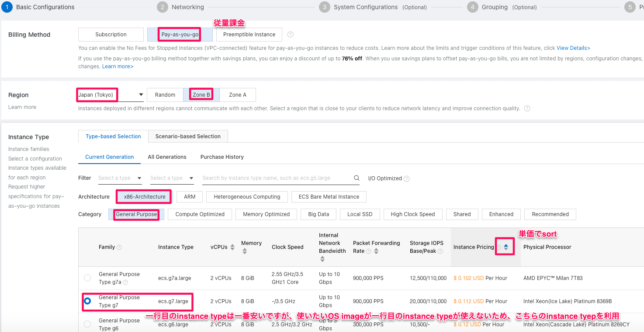
Task: Click step 1 Basic Configurations number icon
Action: click(x=7, y=7)
